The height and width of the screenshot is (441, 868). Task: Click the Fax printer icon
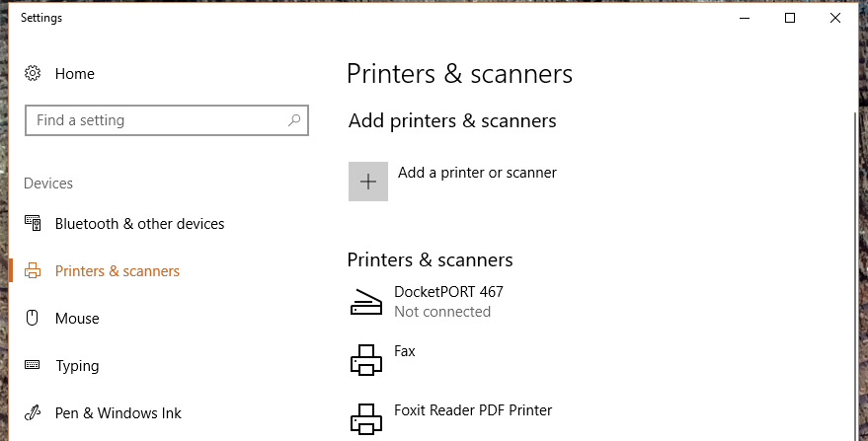[366, 360]
